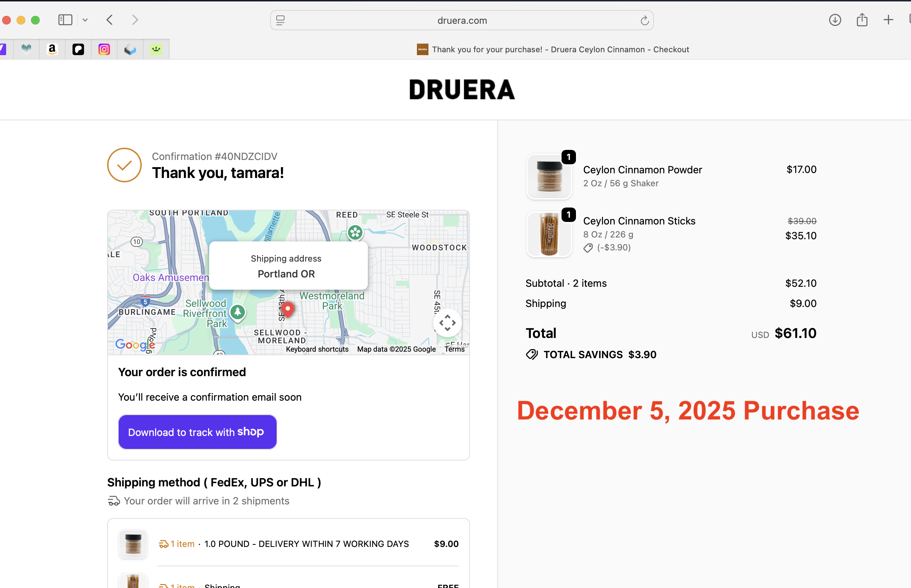
Task: Click the page settings icon in the address bar
Action: (281, 21)
